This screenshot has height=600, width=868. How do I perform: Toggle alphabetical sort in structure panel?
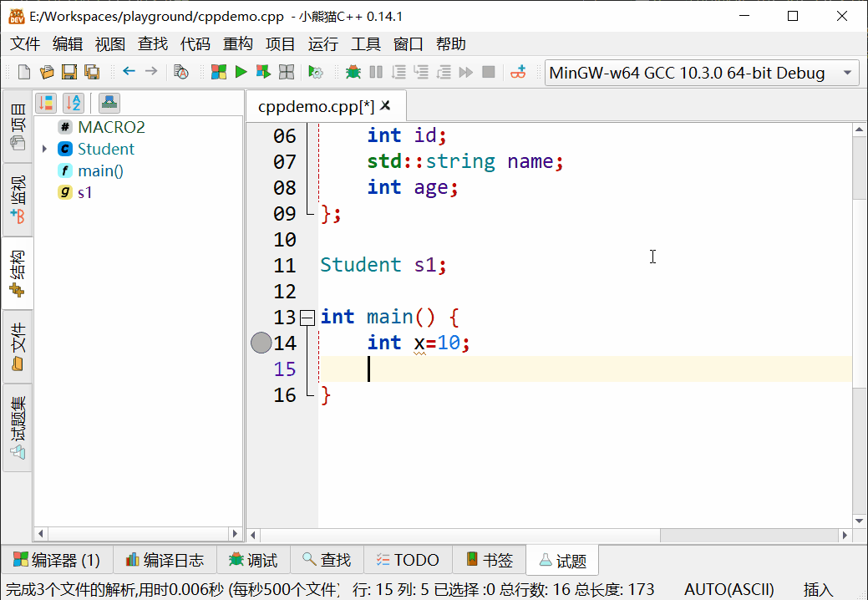pyautogui.click(x=74, y=103)
